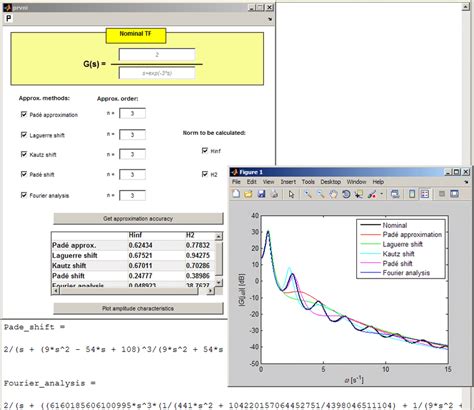Image resolution: width=474 pixels, height=410 pixels.
Task: Click the Print Figure icon
Action: 274,194
